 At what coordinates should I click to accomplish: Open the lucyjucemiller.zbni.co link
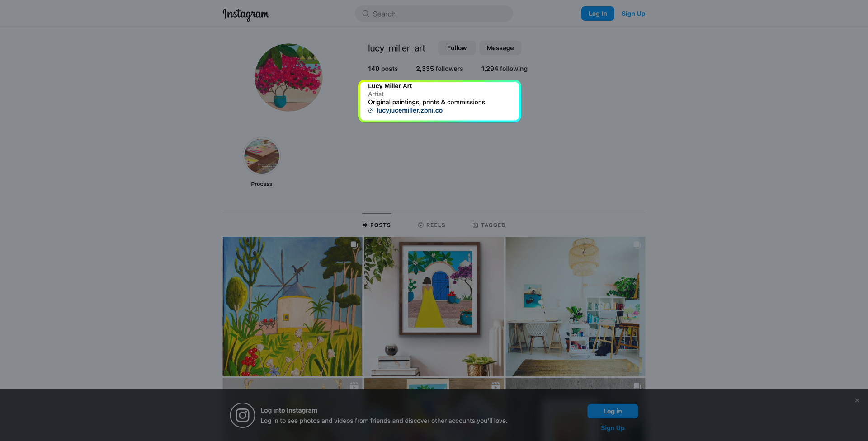(x=410, y=110)
